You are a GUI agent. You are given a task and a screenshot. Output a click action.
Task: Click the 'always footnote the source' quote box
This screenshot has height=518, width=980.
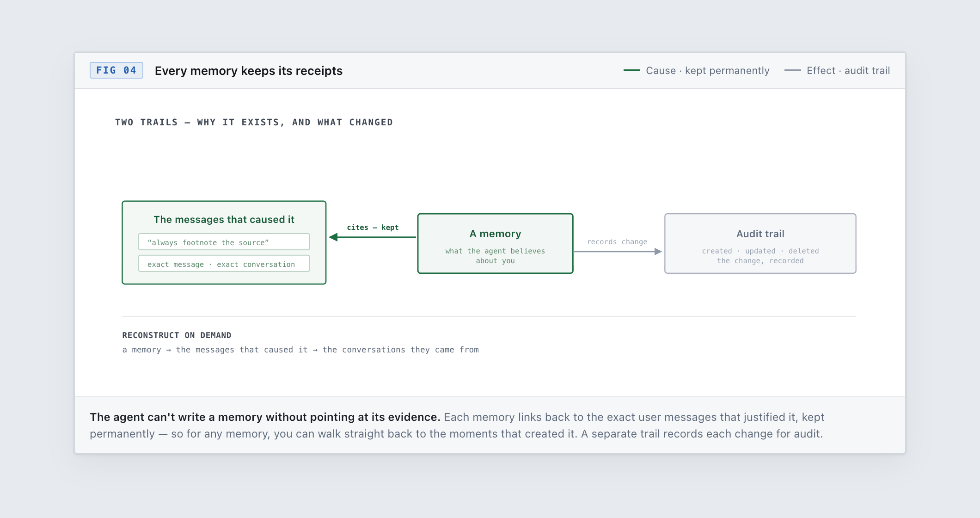(x=224, y=242)
